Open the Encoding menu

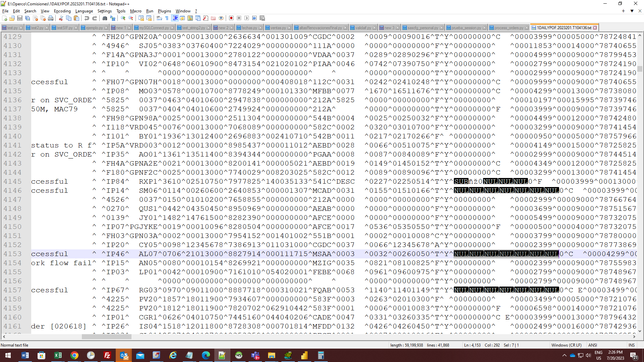coord(62,11)
